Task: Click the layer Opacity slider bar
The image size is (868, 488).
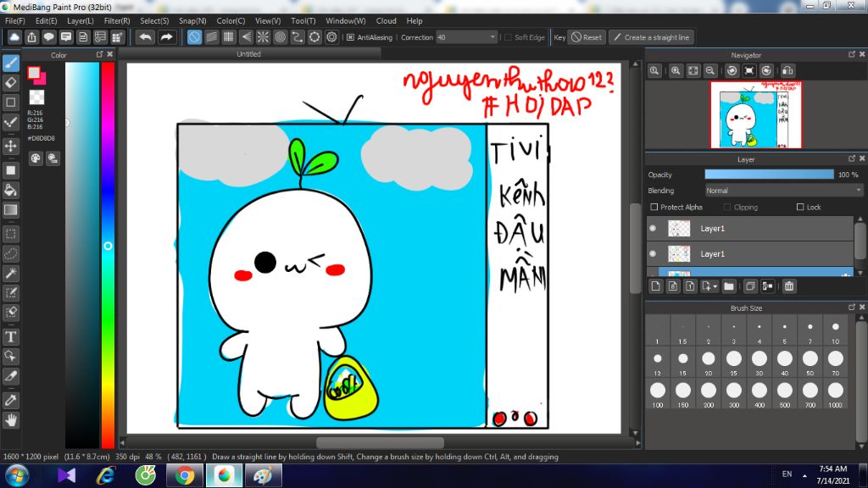Action: pos(769,175)
